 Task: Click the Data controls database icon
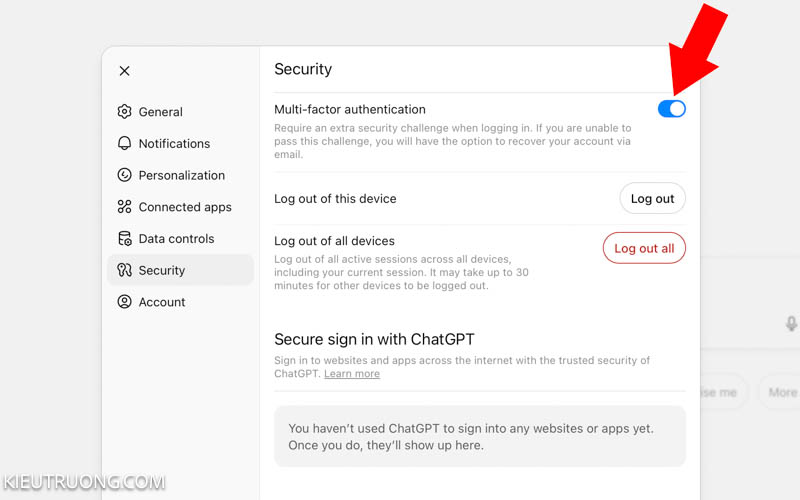(125, 239)
